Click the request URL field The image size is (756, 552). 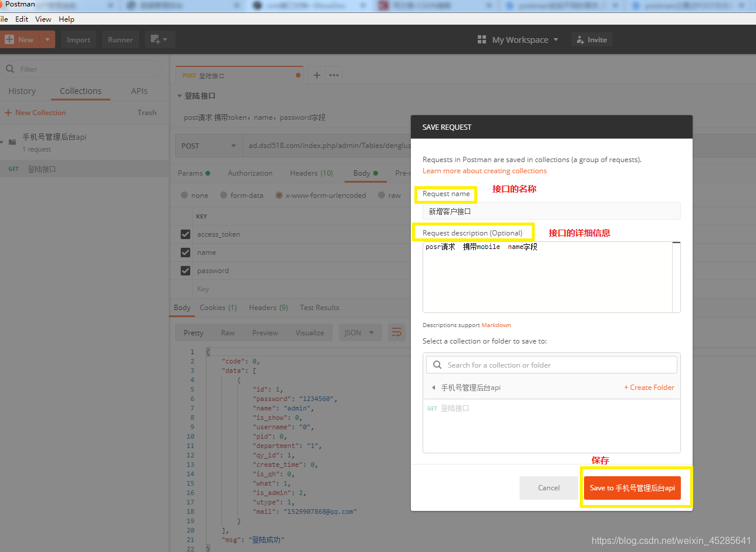tap(326, 146)
